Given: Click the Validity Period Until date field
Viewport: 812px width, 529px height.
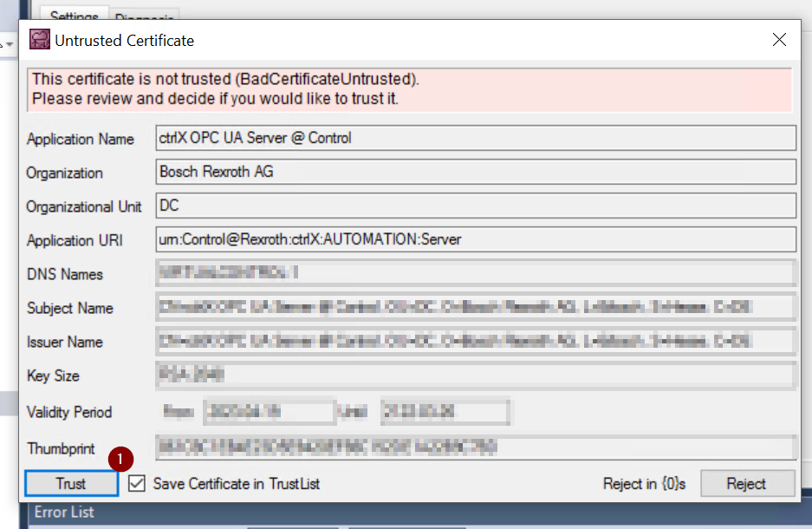Looking at the screenshot, I should [445, 412].
